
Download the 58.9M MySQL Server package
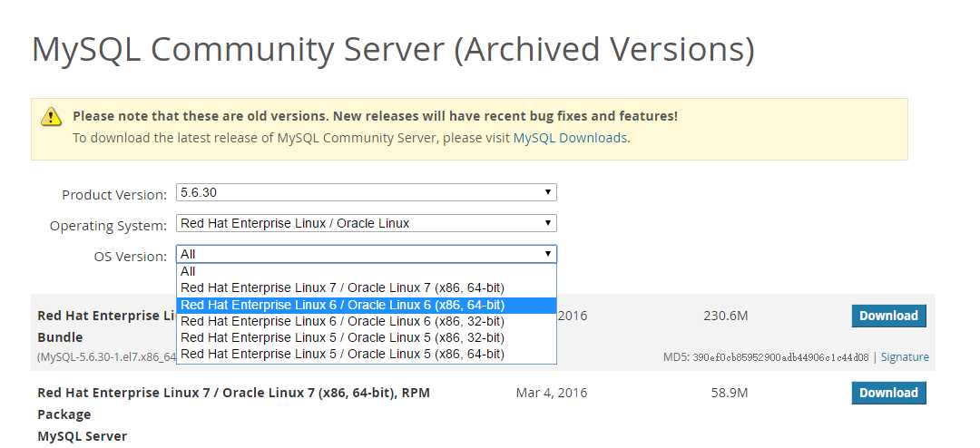tap(888, 393)
